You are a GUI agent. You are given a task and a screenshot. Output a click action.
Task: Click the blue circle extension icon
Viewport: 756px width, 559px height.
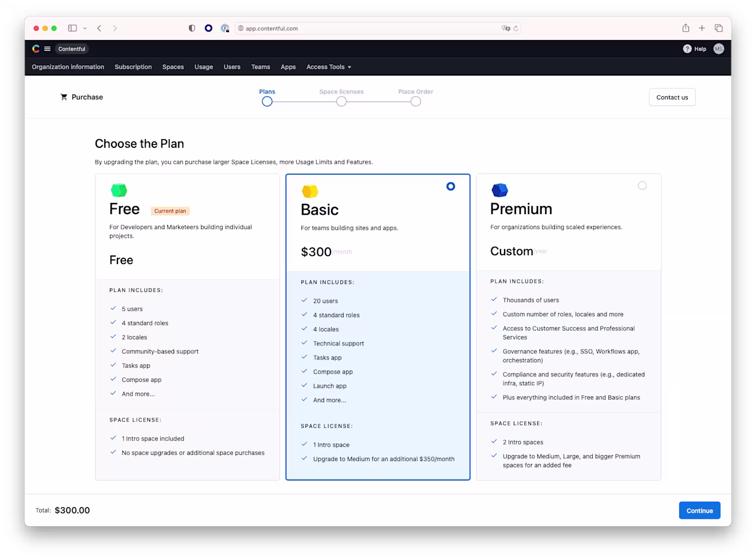click(208, 28)
